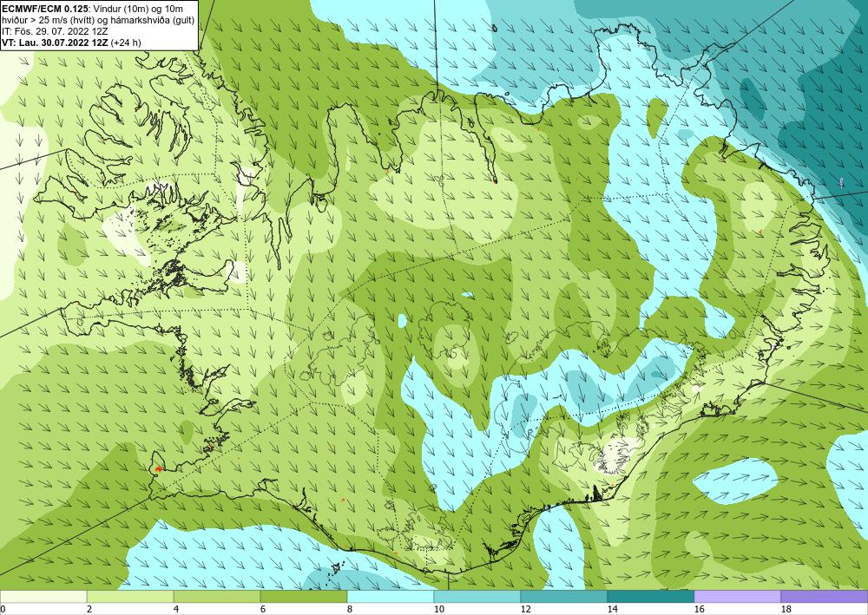
Task: Click the legend scale label '4'
Action: (x=176, y=609)
